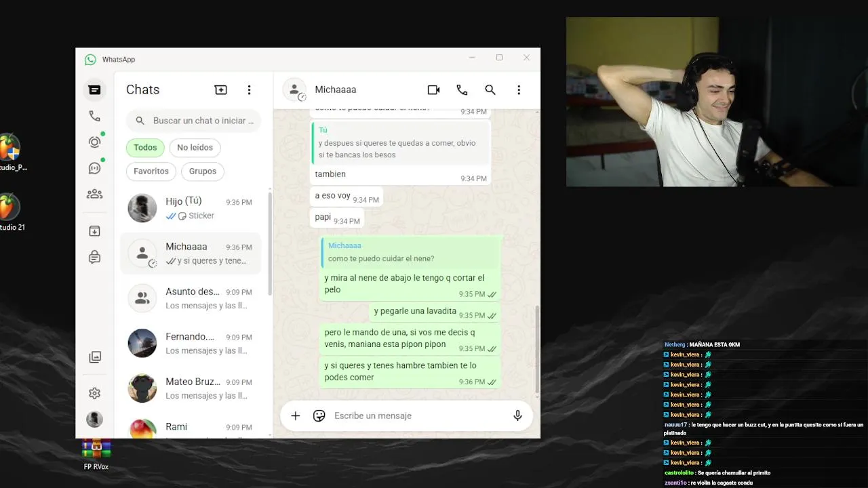Open the Chats tab icon in sidebar
The width and height of the screenshot is (868, 488).
click(94, 89)
